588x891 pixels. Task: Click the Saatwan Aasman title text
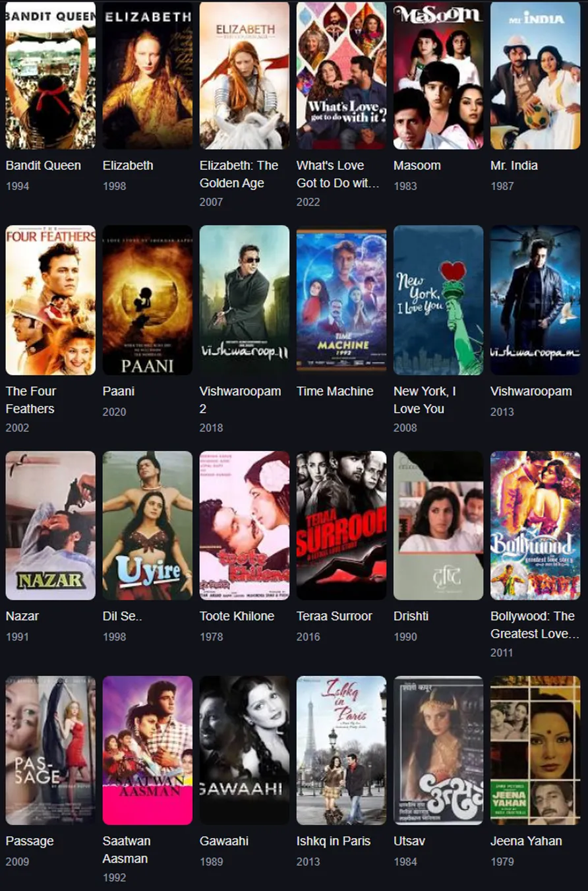pos(127,849)
